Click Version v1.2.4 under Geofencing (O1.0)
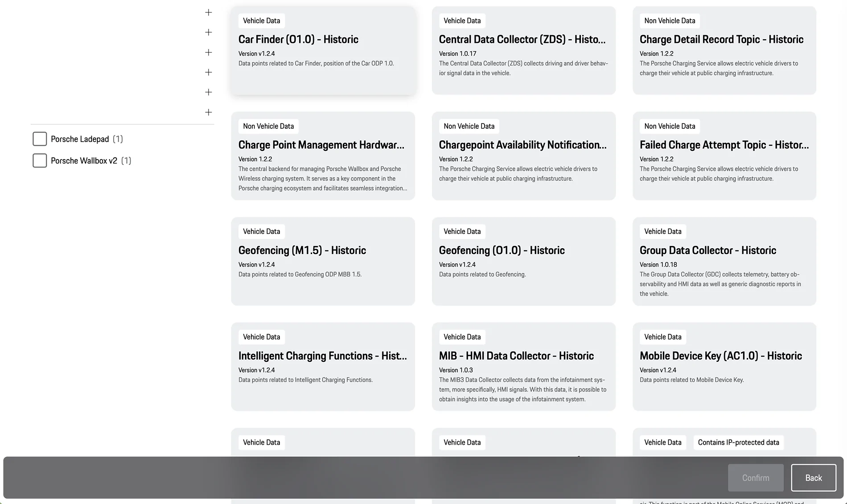Screen dimensions: 847x504 [457, 265]
